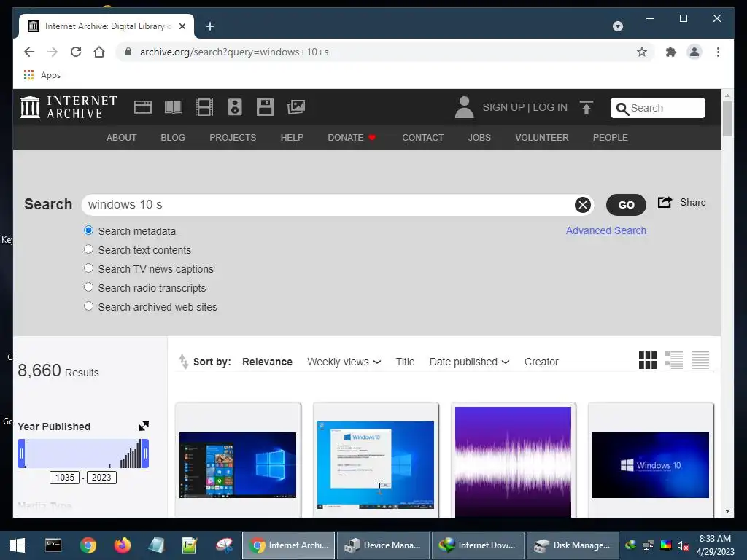Click the GO search button
Screen dimensions: 747x560
click(626, 205)
